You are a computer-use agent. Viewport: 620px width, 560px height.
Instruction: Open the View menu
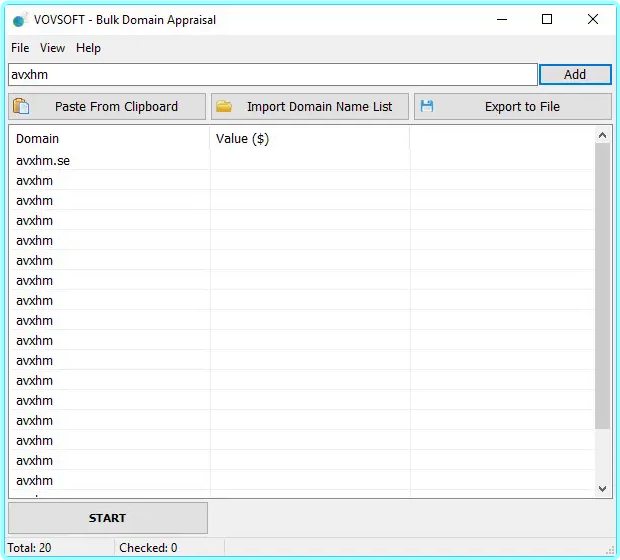pos(52,48)
